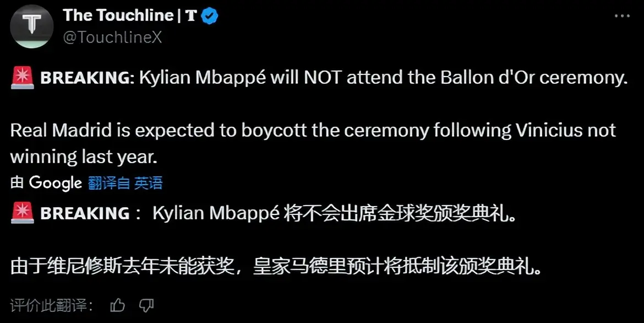644x323 pixels.
Task: Rate the translation with thumbs up
Action: coord(117,305)
